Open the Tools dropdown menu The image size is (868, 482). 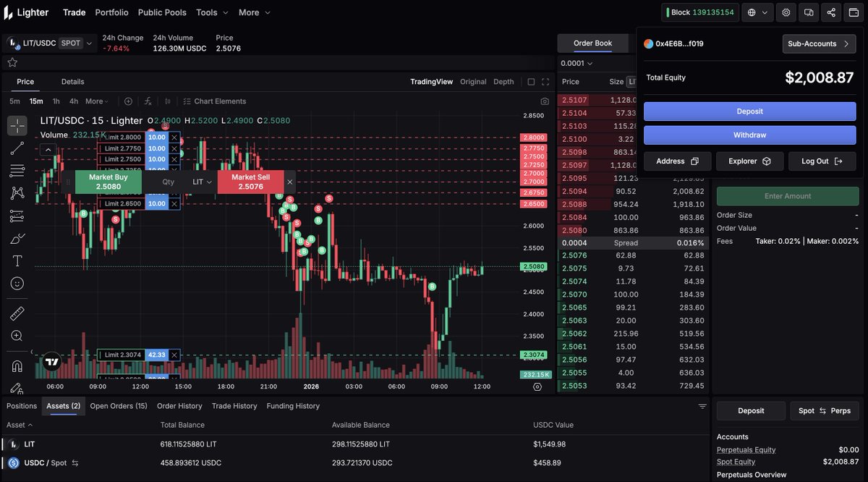pos(212,12)
